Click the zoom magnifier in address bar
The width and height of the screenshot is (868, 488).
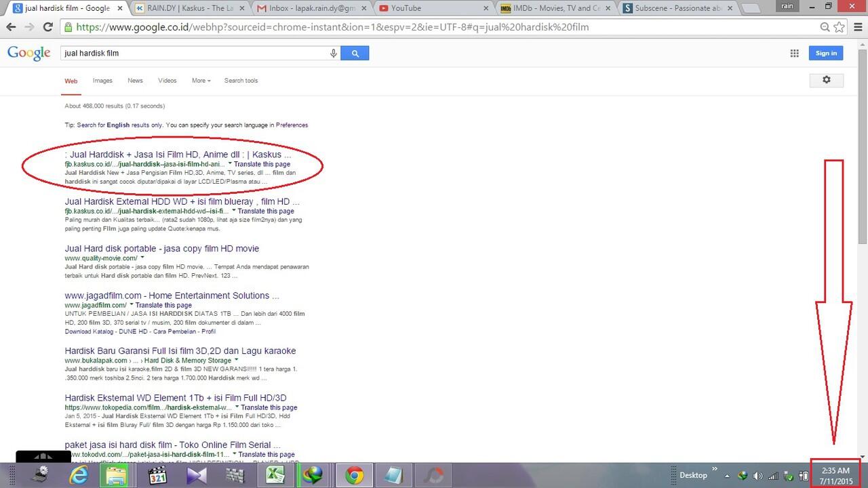click(x=825, y=27)
